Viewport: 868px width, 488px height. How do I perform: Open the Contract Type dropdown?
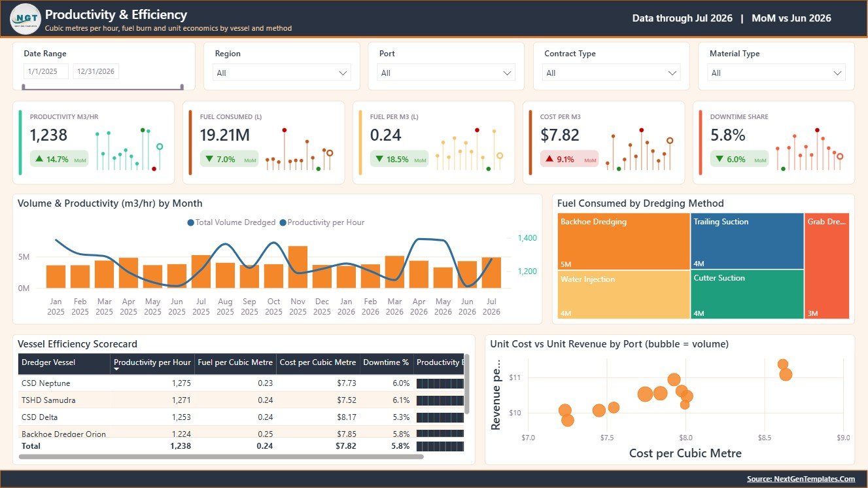(x=612, y=73)
